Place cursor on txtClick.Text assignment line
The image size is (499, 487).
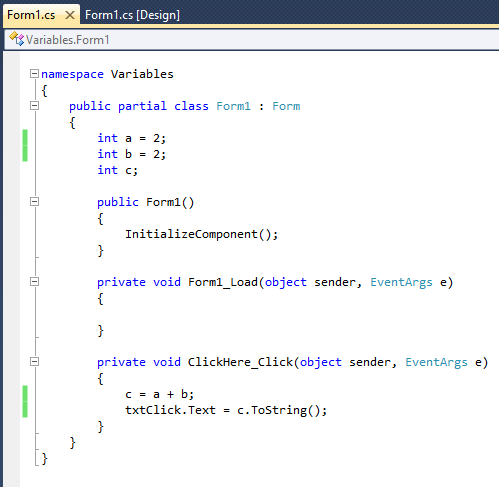point(226,410)
